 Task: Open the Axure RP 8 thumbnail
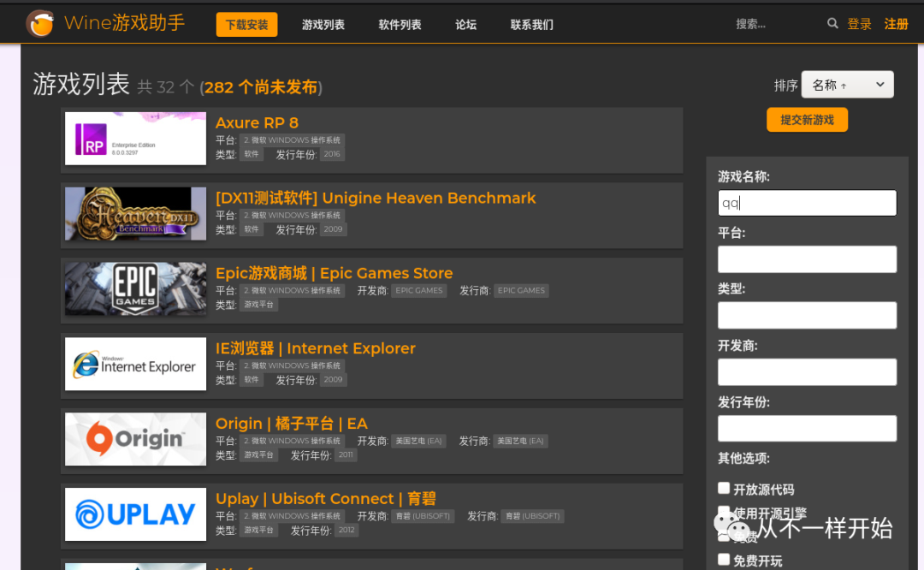pos(135,139)
